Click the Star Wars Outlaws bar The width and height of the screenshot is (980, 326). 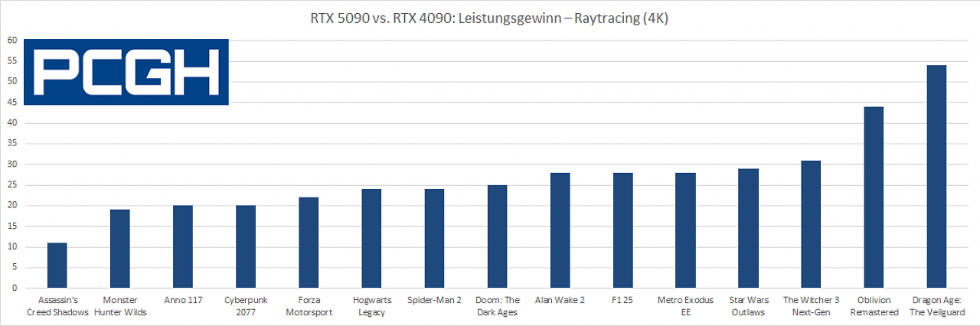click(x=748, y=229)
